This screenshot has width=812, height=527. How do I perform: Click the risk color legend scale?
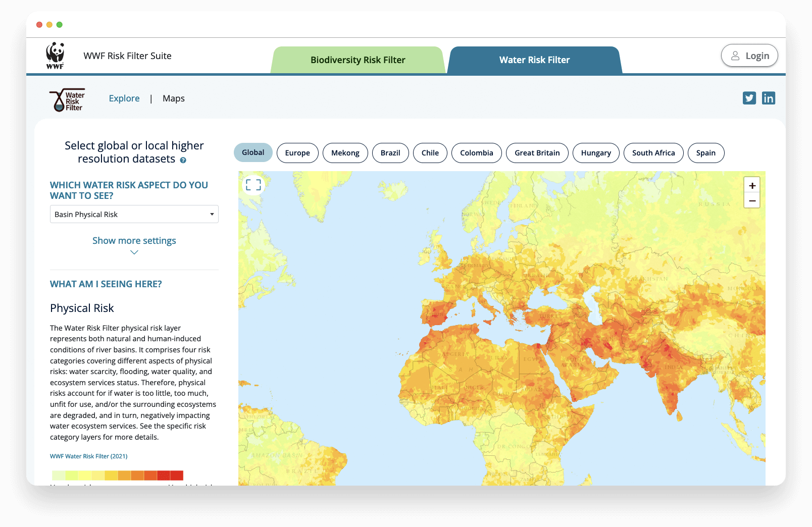117,475
